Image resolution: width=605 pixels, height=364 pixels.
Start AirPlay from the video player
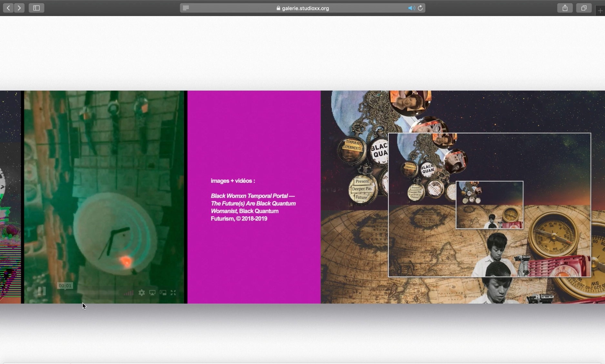pos(152,292)
